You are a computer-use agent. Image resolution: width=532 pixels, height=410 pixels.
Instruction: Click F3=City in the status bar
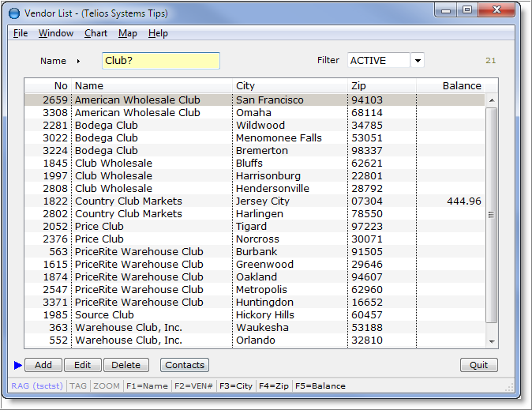point(236,386)
